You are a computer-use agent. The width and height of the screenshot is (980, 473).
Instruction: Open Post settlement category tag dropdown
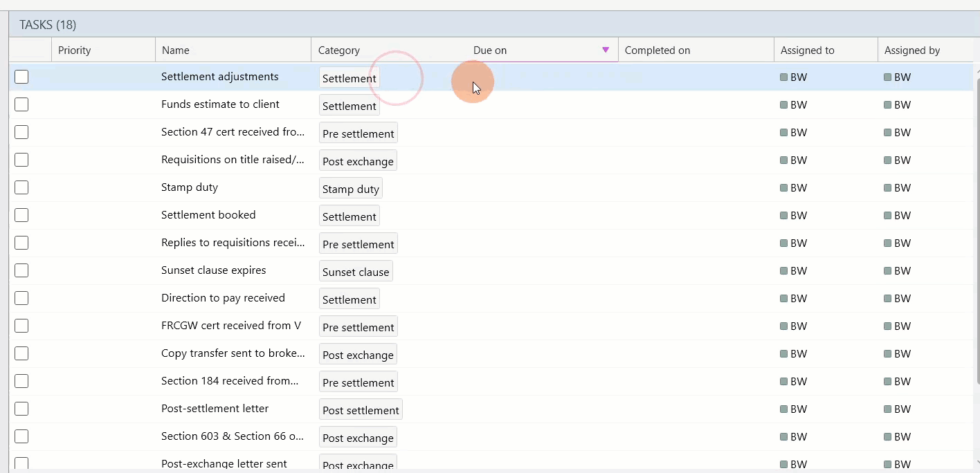point(360,410)
